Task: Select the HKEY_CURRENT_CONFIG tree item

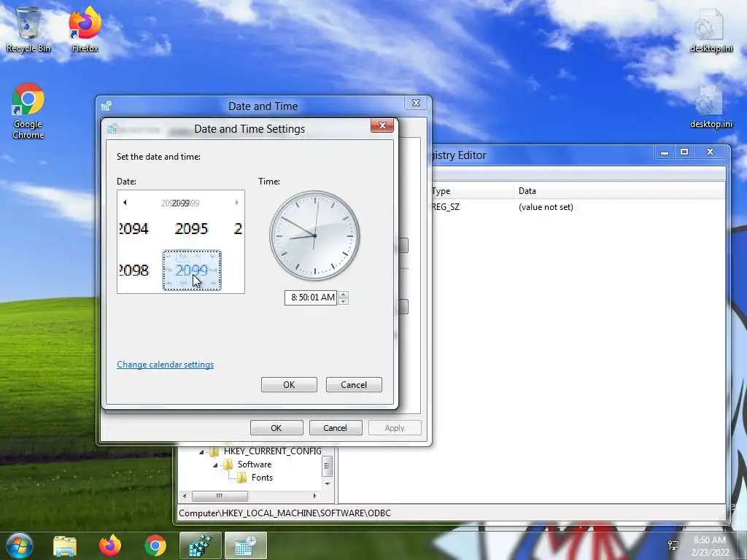Action: point(273,451)
